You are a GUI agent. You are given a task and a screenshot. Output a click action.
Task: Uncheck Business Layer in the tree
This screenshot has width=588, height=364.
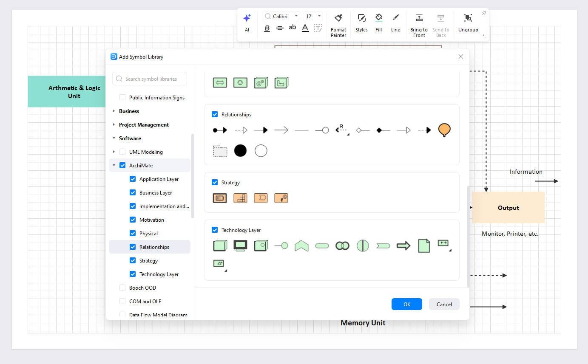pos(133,192)
